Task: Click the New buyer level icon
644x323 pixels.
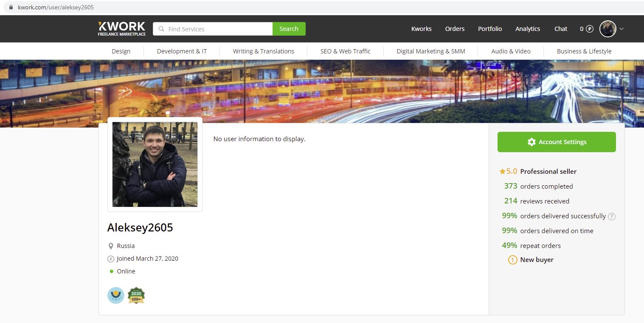Action: [512, 260]
